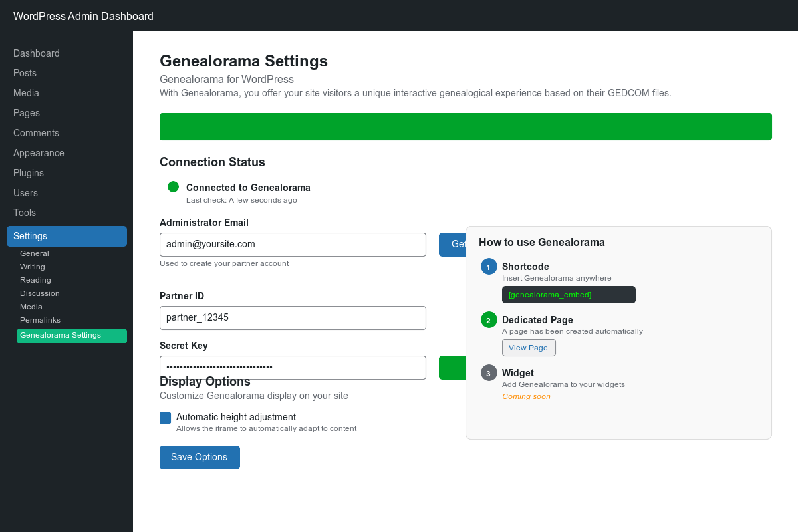798x532 pixels.
Task: Select Genealorama Settings submenu item
Action: click(72, 336)
